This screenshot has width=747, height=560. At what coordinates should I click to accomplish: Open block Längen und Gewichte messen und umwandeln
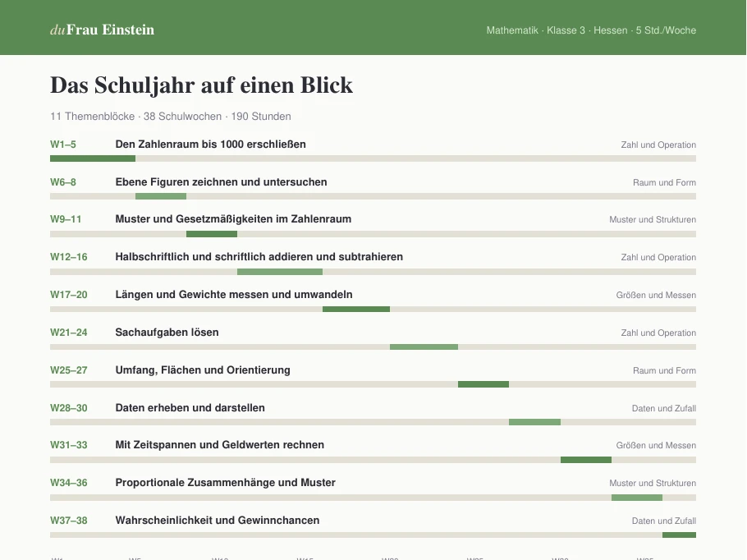point(234,295)
